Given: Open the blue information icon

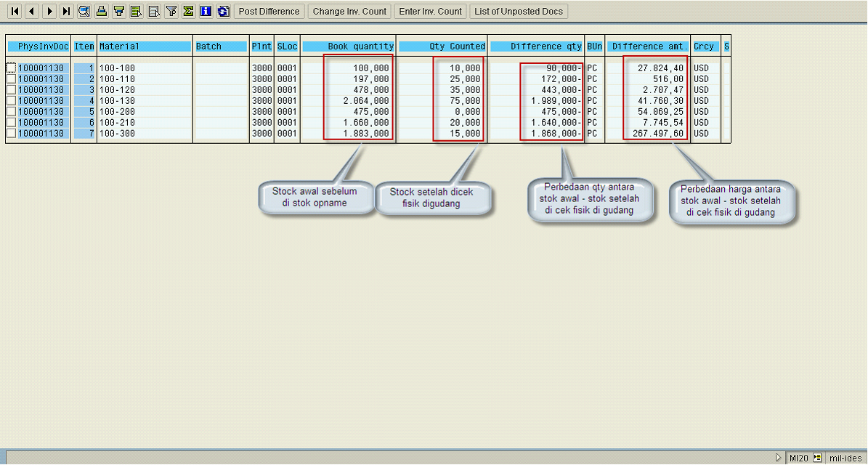Looking at the screenshot, I should [x=206, y=12].
